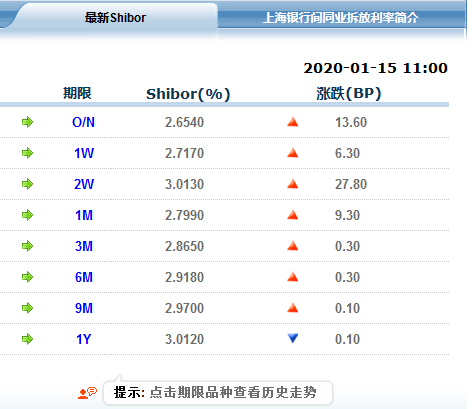Click the red up triangle for 1M
Viewport: 472px width, 409px height.
coord(293,215)
